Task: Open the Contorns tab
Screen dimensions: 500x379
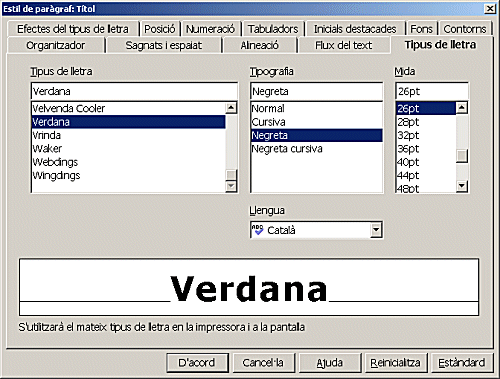Action: point(465,29)
